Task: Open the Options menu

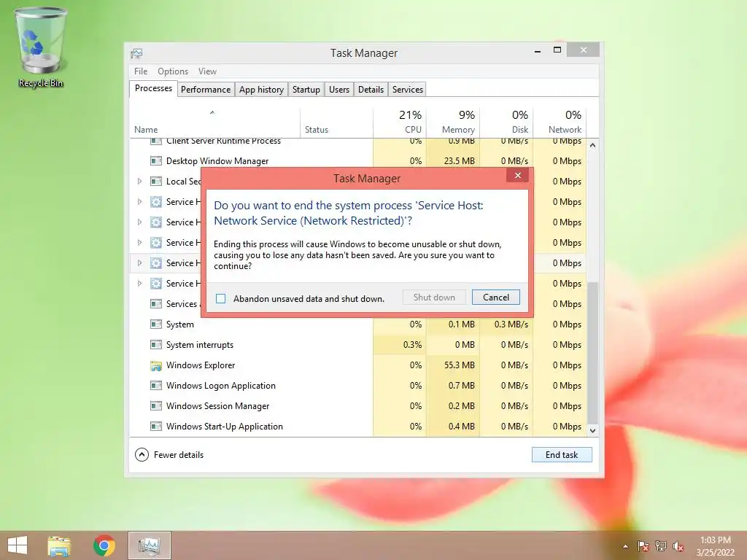Action: pos(173,71)
